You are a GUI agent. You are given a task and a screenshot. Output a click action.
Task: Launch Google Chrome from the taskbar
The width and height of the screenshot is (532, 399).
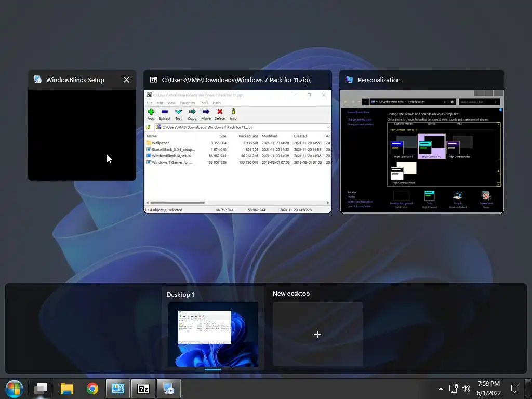coord(92,389)
